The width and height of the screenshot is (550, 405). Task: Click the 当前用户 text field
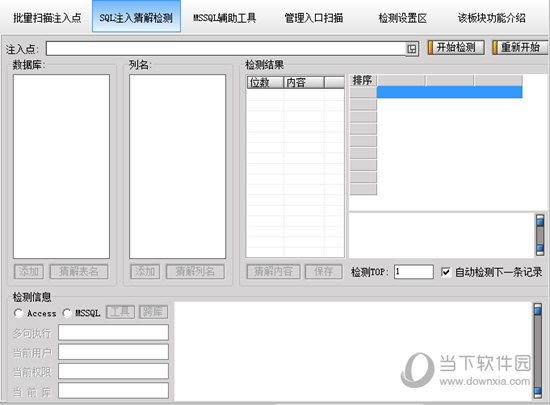pos(113,352)
